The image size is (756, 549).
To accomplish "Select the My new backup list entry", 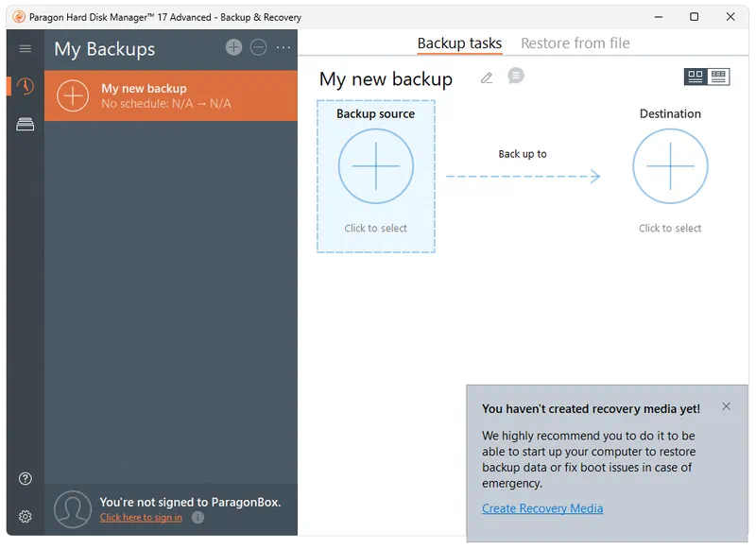I will (171, 95).
